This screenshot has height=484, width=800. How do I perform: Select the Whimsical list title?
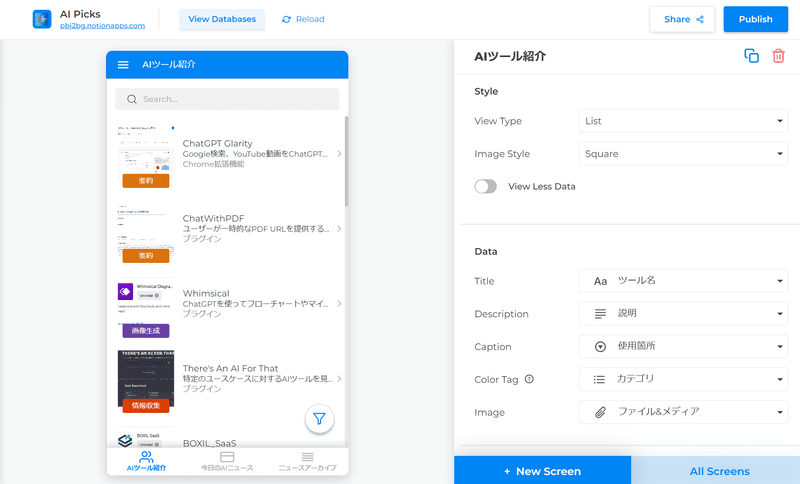[206, 293]
